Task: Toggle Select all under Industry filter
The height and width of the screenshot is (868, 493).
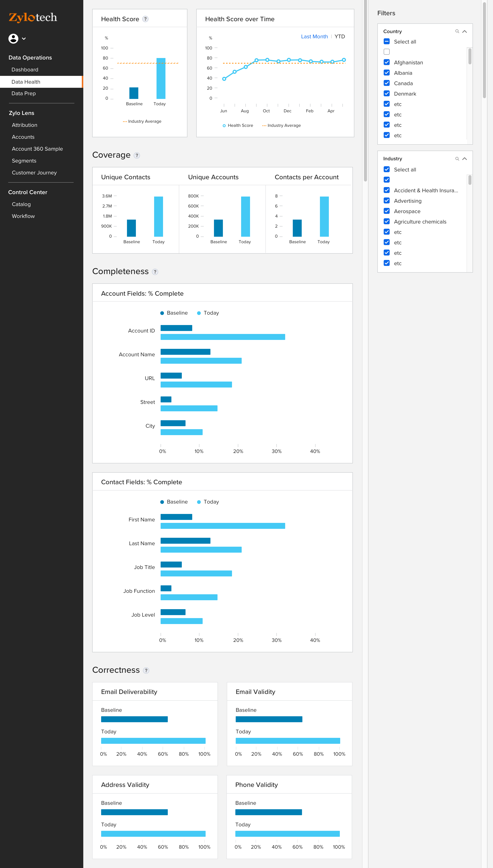Action: coord(386,169)
